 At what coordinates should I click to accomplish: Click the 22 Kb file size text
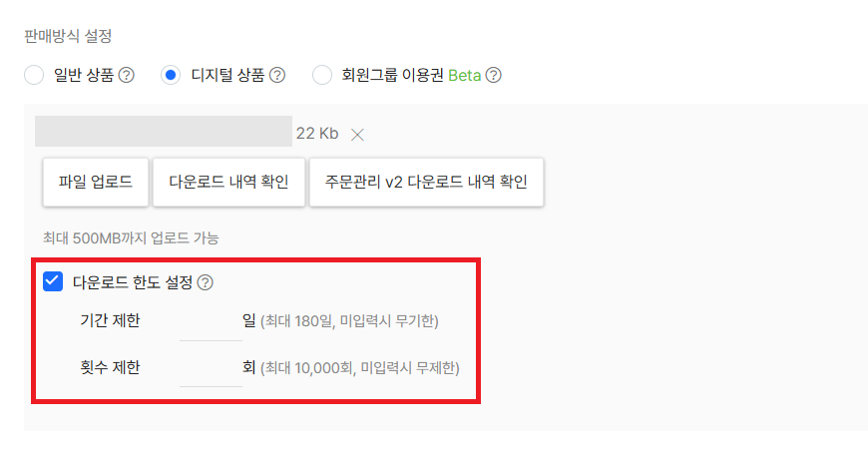[x=317, y=133]
